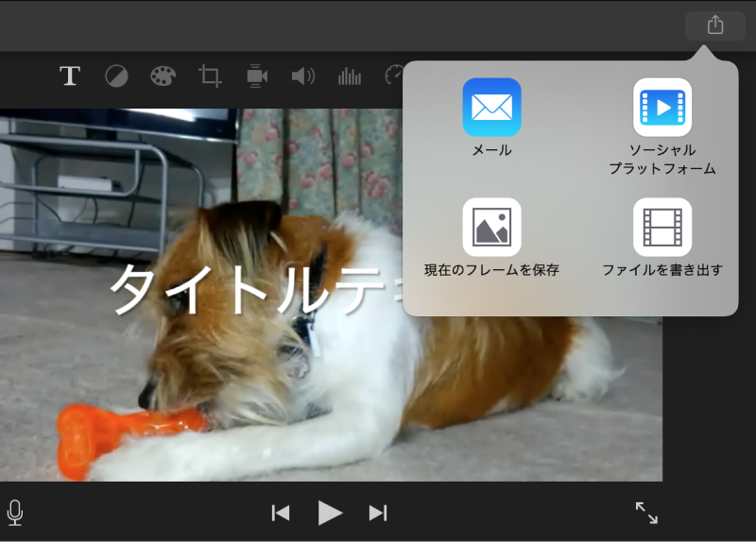Image resolution: width=756 pixels, height=542 pixels.
Task: Open the Speed gauge tool
Action: coord(394,76)
